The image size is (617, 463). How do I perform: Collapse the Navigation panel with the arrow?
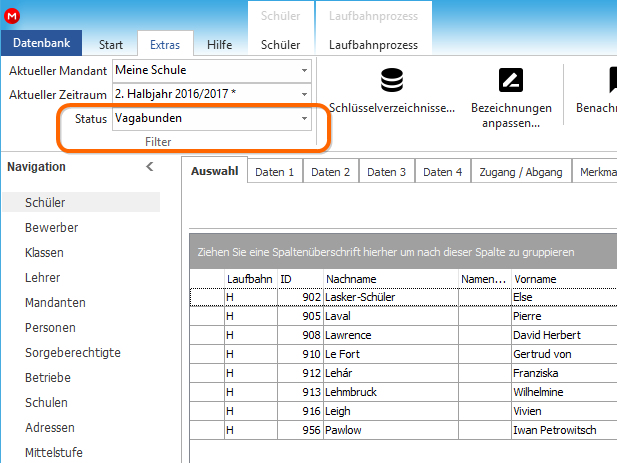[150, 167]
